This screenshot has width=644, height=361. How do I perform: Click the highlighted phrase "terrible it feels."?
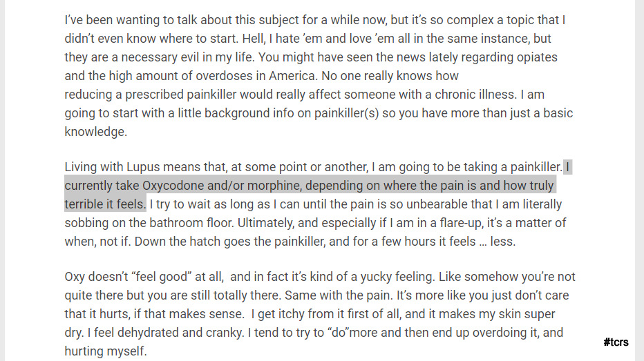pos(105,204)
